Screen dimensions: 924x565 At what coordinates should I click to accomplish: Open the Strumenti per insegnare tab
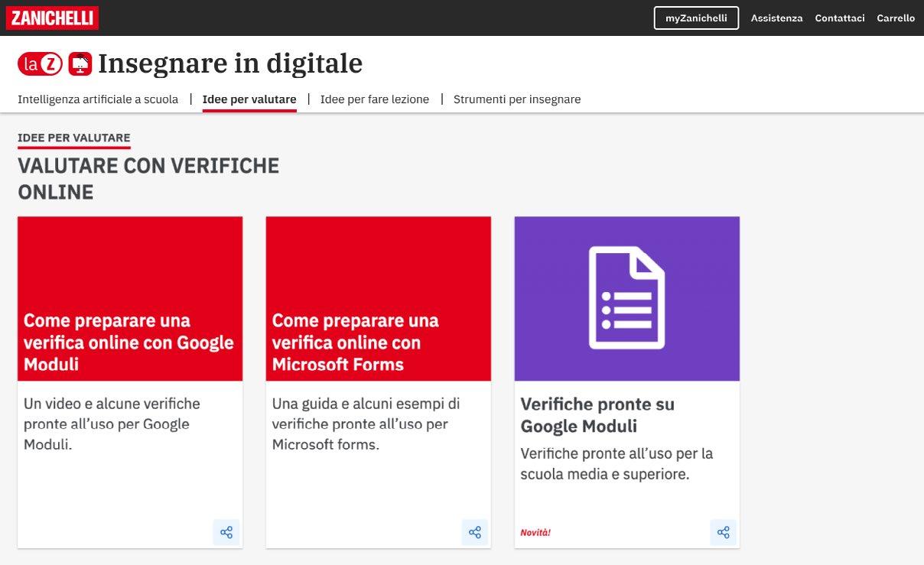tap(517, 99)
